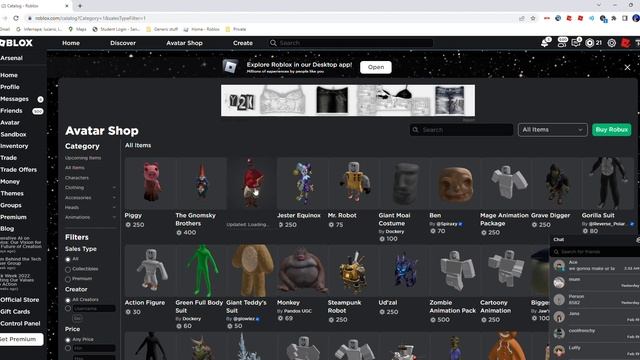Open the All Items sort dropdown
Viewport: 640px width, 360px height.
pyautogui.click(x=553, y=130)
